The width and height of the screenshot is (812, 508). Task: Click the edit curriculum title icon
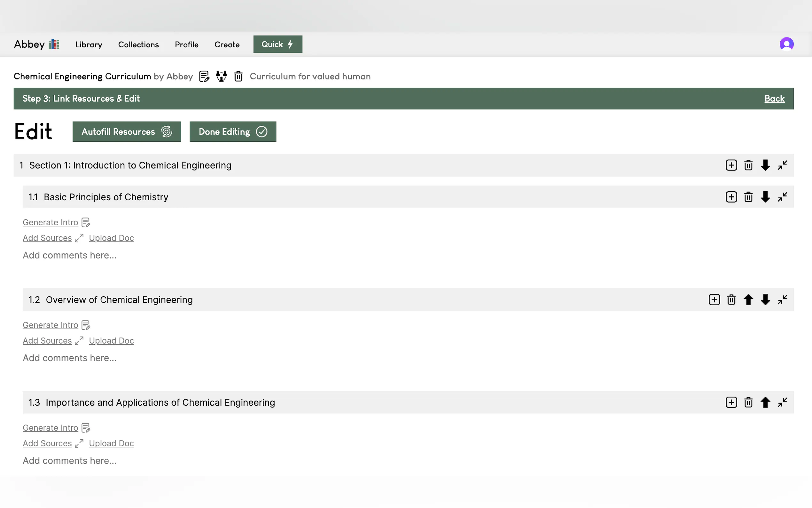click(204, 76)
